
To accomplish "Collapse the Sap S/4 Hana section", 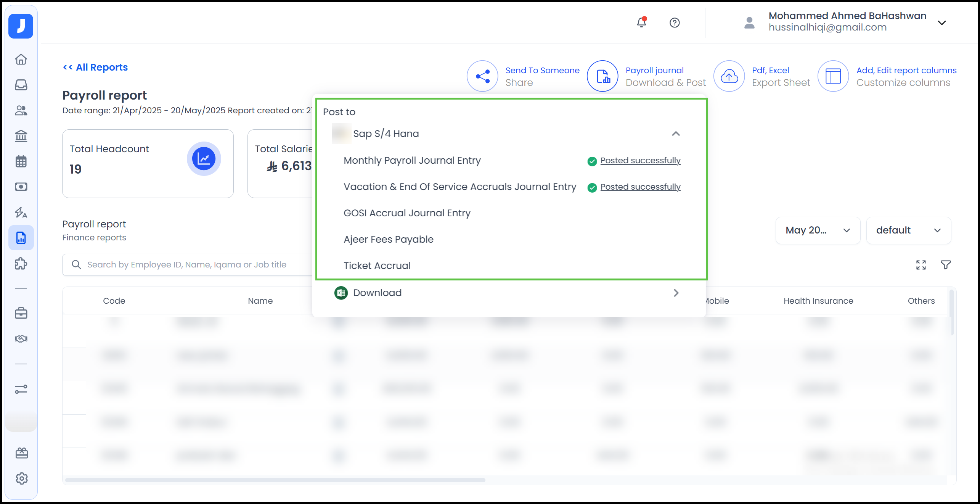I will click(x=676, y=134).
